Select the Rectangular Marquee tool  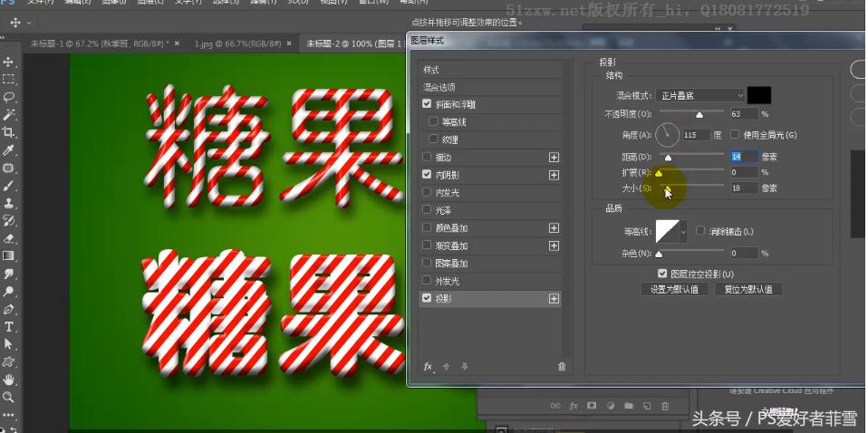8,79
